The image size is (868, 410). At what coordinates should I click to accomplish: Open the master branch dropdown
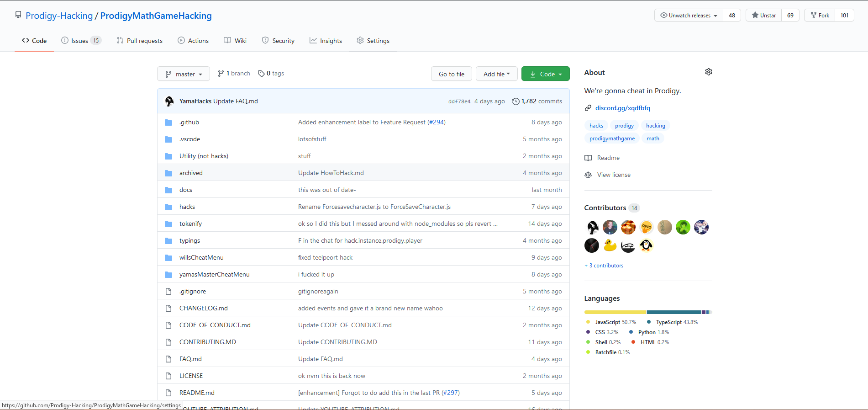(x=184, y=74)
